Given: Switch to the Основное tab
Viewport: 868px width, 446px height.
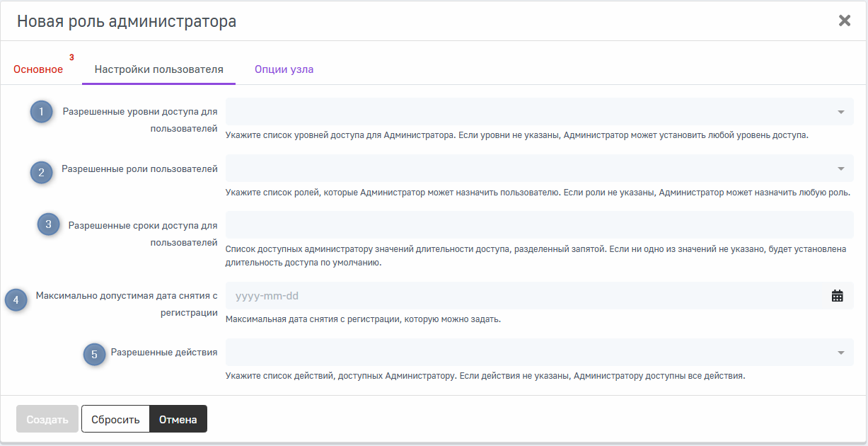Looking at the screenshot, I should tap(38, 69).
